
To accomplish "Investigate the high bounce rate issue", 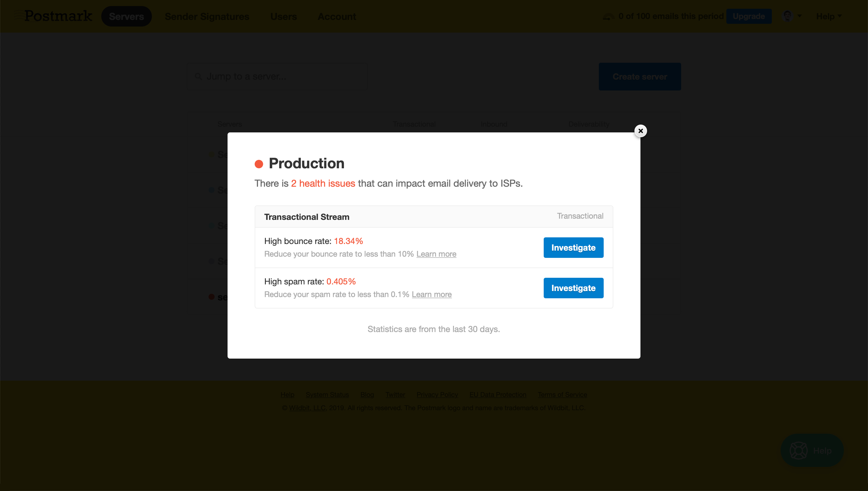I will [x=573, y=247].
